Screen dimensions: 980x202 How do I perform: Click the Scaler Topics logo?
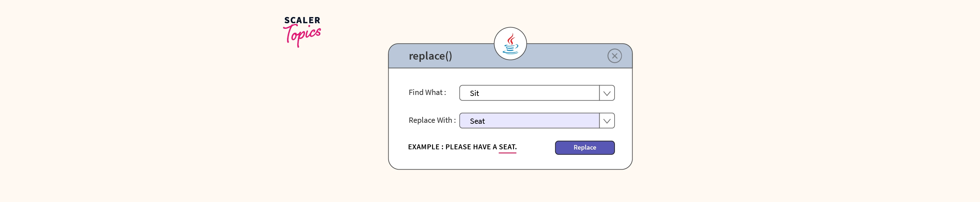point(302,31)
